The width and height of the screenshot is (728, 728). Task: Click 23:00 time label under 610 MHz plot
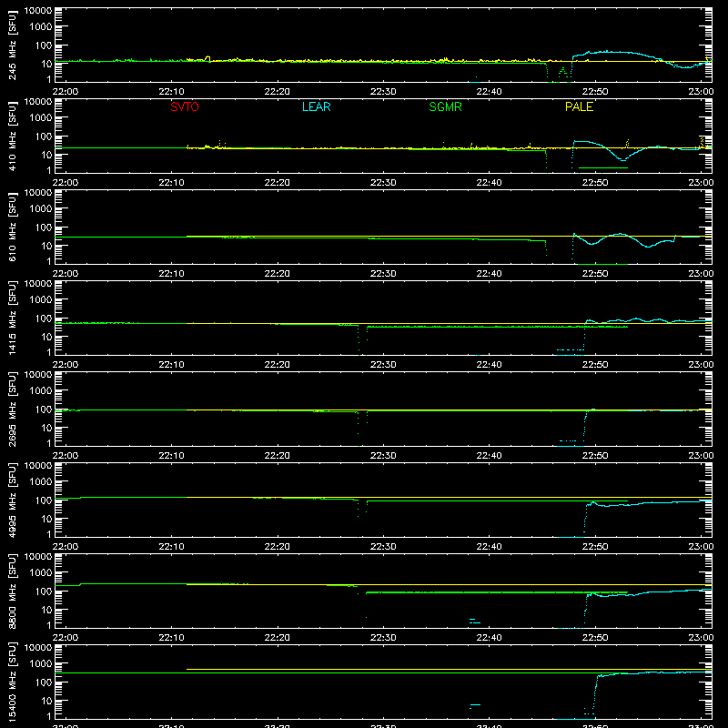pos(701,274)
